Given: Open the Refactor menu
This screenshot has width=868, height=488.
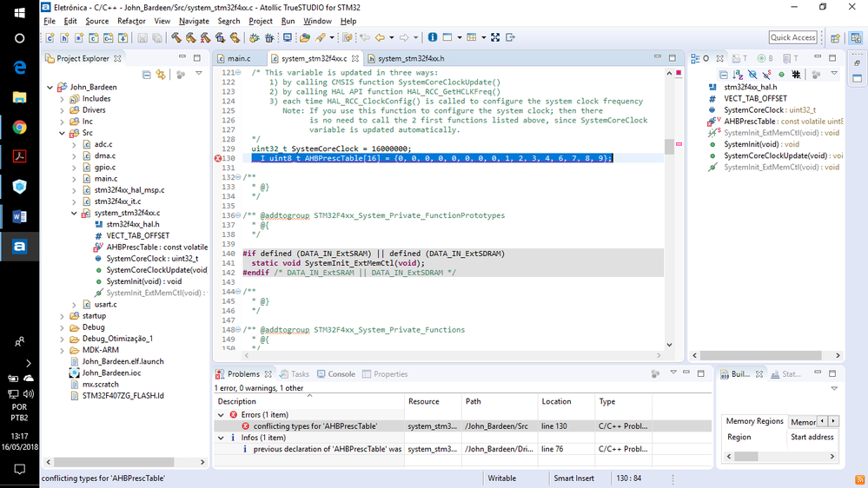Looking at the screenshot, I should click(x=131, y=21).
